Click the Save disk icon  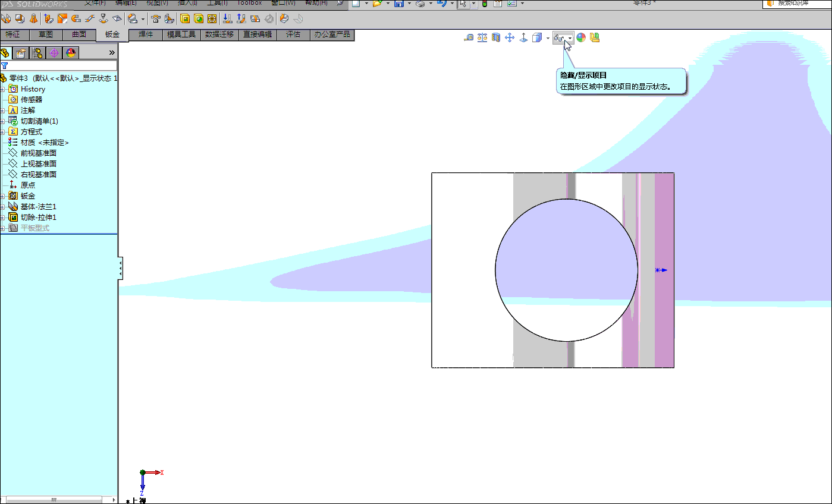[398, 4]
